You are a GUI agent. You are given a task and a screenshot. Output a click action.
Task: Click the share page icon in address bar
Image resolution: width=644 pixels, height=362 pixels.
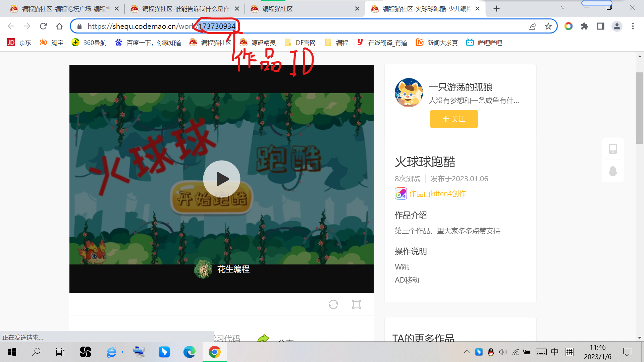[x=532, y=26]
